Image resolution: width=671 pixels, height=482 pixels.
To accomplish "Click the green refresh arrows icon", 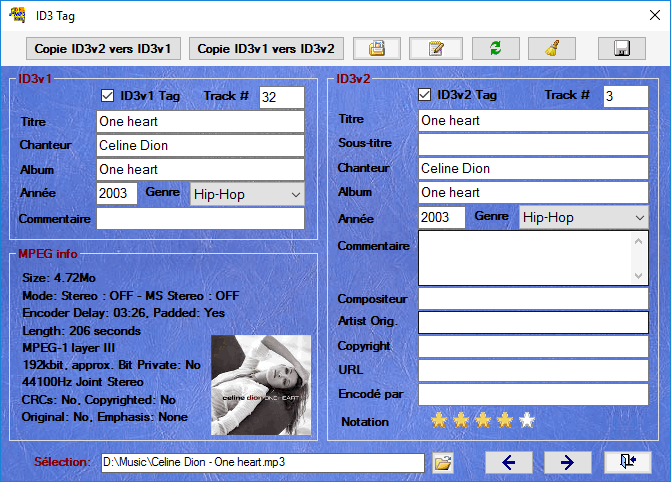I will pos(496,48).
